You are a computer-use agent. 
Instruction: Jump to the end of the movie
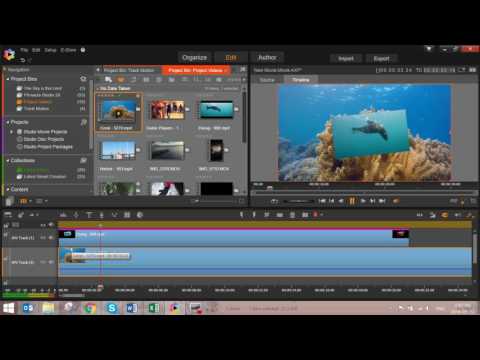[x=382, y=201]
